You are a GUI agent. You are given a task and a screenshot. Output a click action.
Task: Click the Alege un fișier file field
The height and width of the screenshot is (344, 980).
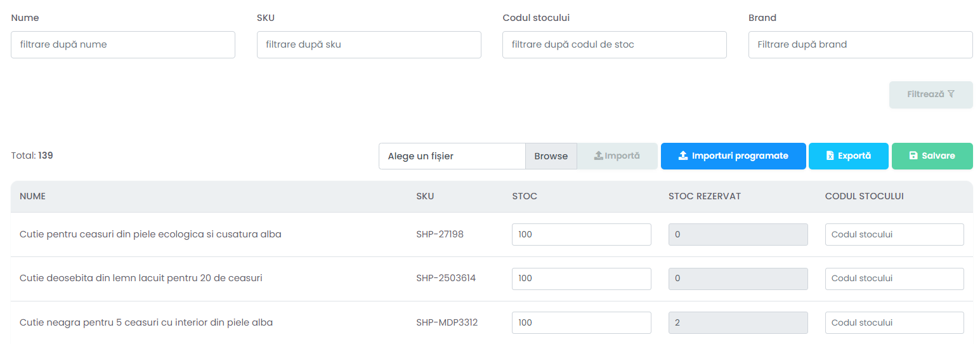(x=452, y=156)
